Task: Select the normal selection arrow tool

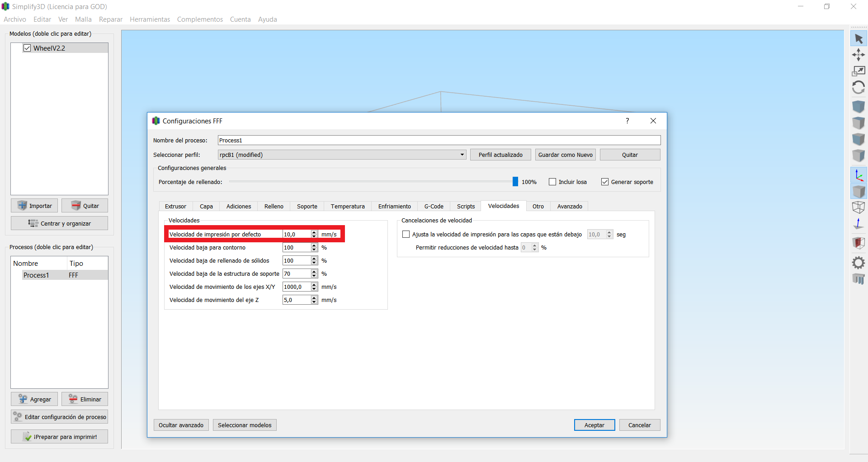Action: tap(859, 39)
